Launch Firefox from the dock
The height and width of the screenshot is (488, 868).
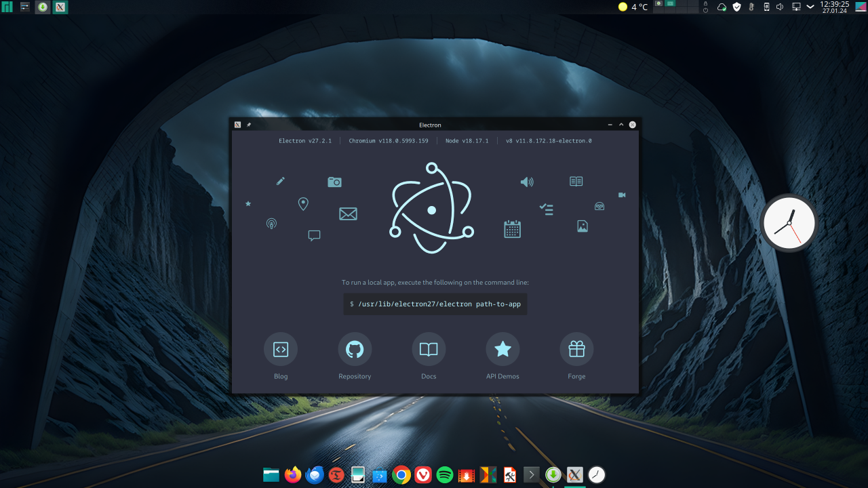(293, 475)
